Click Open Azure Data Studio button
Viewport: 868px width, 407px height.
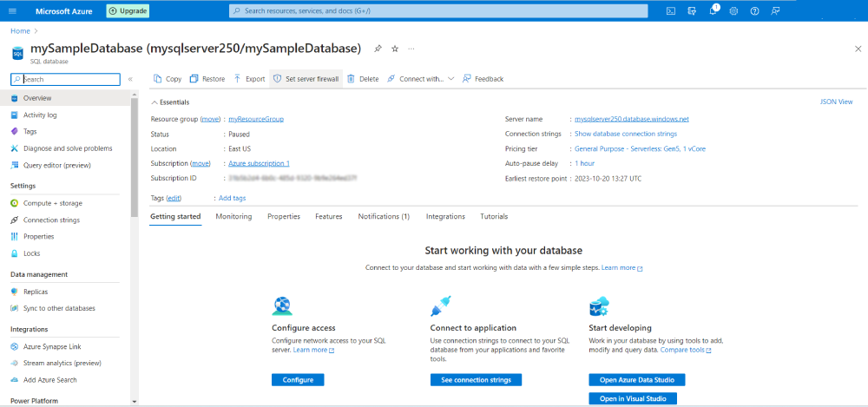click(x=636, y=380)
